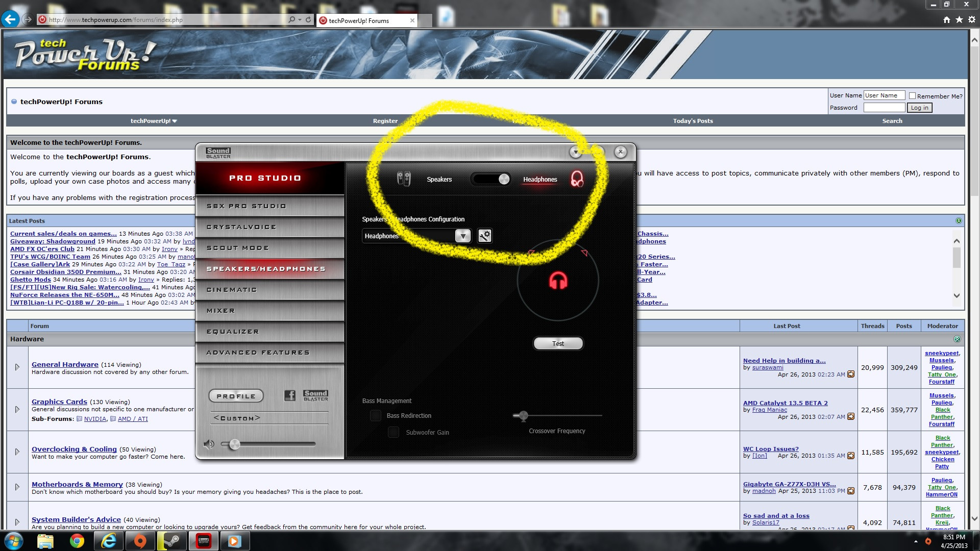Open the General Hardware forum link
Screen dimensions: 980x551
coord(65,364)
